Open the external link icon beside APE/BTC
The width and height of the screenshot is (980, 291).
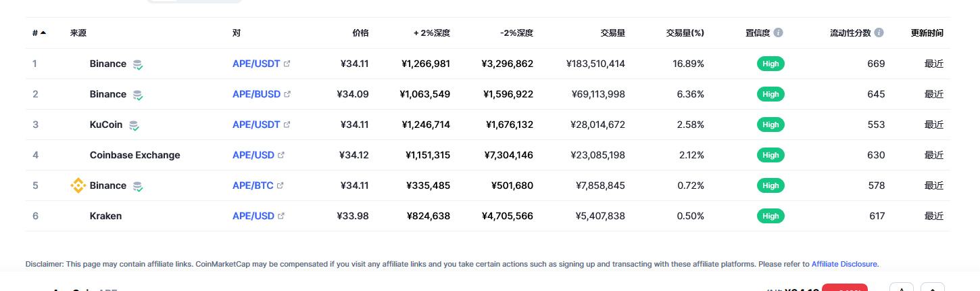coord(280,185)
